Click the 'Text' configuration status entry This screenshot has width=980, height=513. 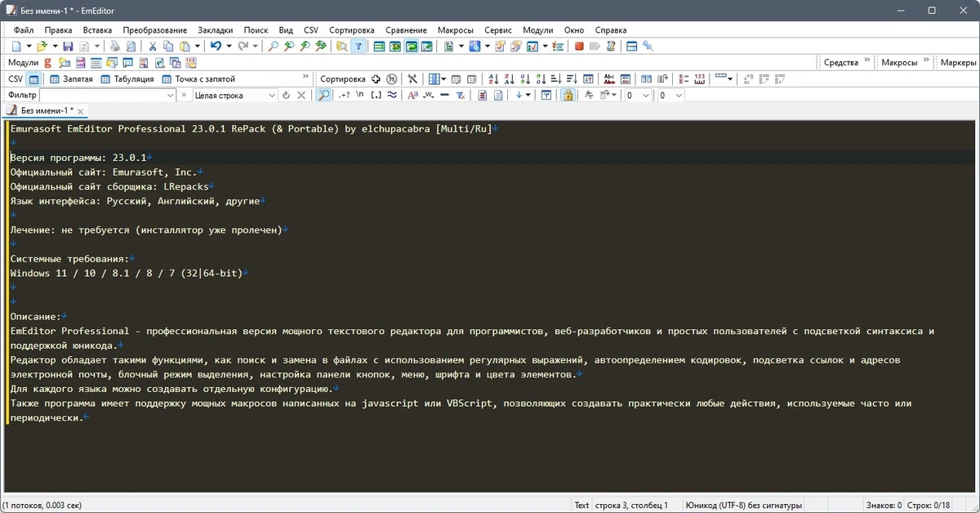pyautogui.click(x=581, y=506)
